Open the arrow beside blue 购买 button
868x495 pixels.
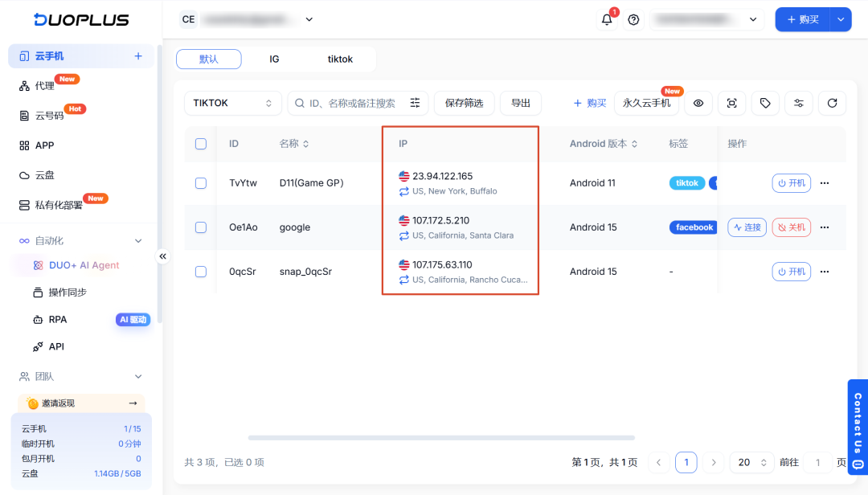[x=841, y=19]
